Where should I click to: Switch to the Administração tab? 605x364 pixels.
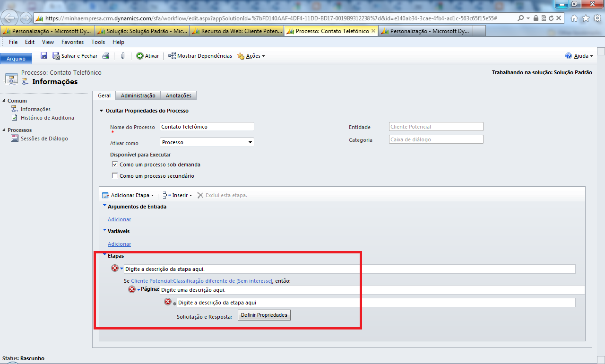coord(138,95)
